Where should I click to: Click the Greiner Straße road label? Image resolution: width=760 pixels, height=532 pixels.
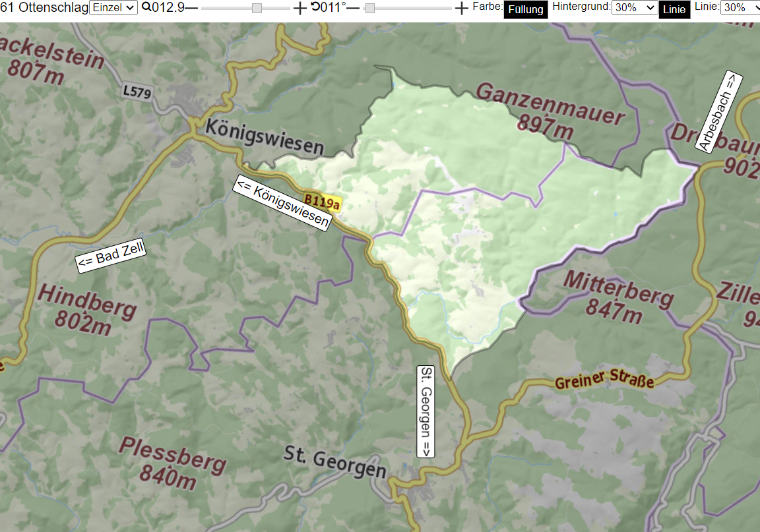coord(604,379)
